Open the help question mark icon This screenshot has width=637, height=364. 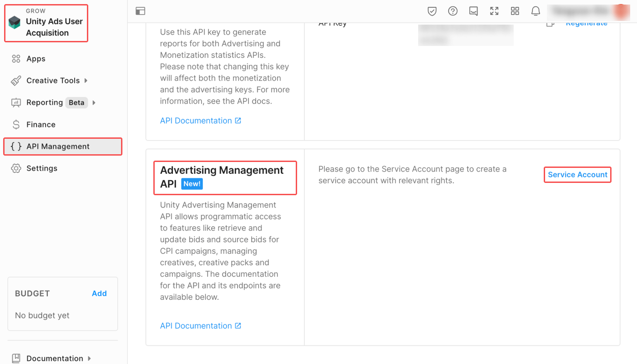453,11
